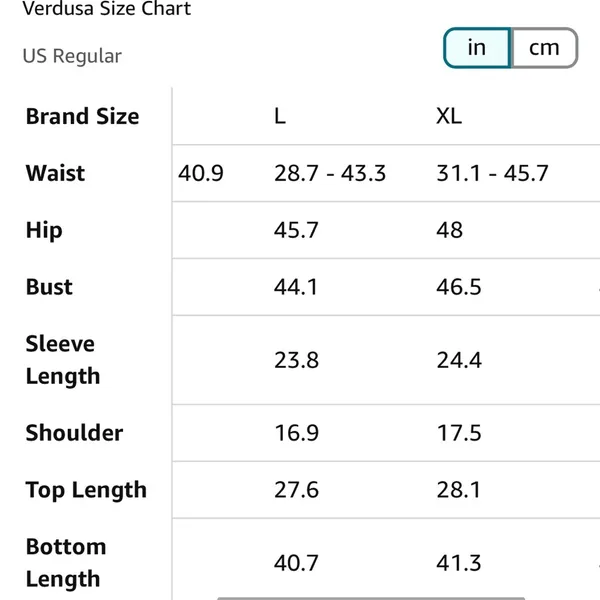
Task: Click the Hip row label
Action: point(44,230)
